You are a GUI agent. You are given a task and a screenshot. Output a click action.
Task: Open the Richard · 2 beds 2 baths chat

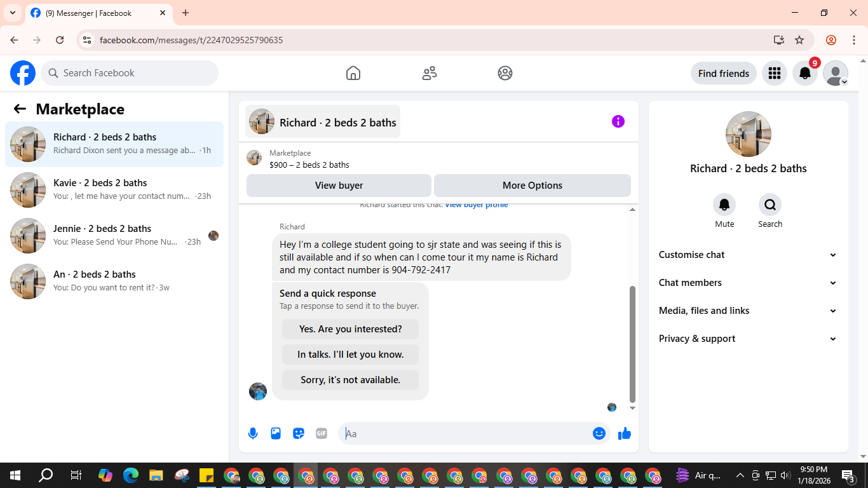pos(114,144)
